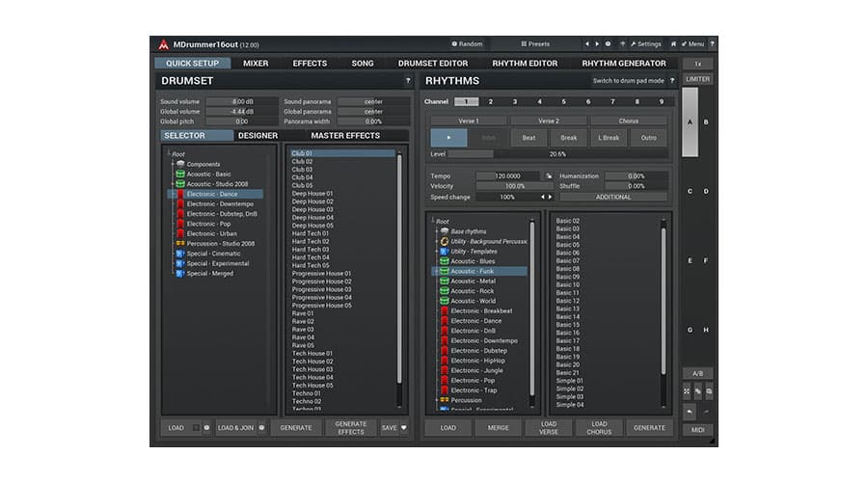
Task: Click the home icon beside Menu
Action: click(673, 43)
